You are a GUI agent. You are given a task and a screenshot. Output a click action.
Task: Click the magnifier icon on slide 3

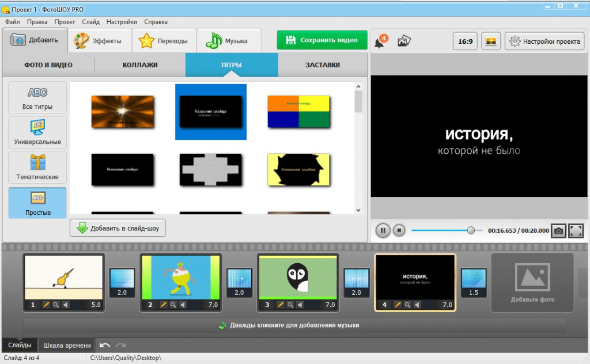pyautogui.click(x=290, y=305)
